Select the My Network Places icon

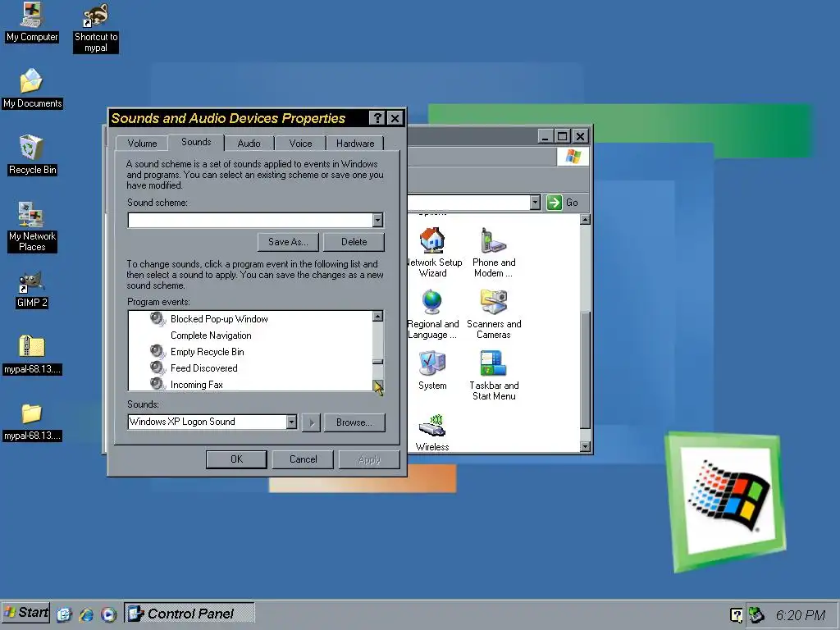[32, 226]
